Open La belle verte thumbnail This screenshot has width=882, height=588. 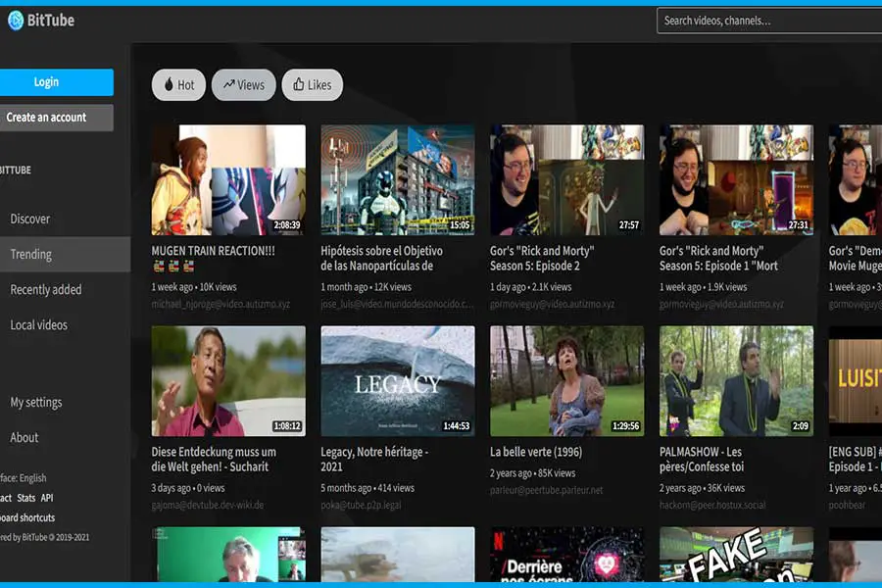[x=567, y=381]
